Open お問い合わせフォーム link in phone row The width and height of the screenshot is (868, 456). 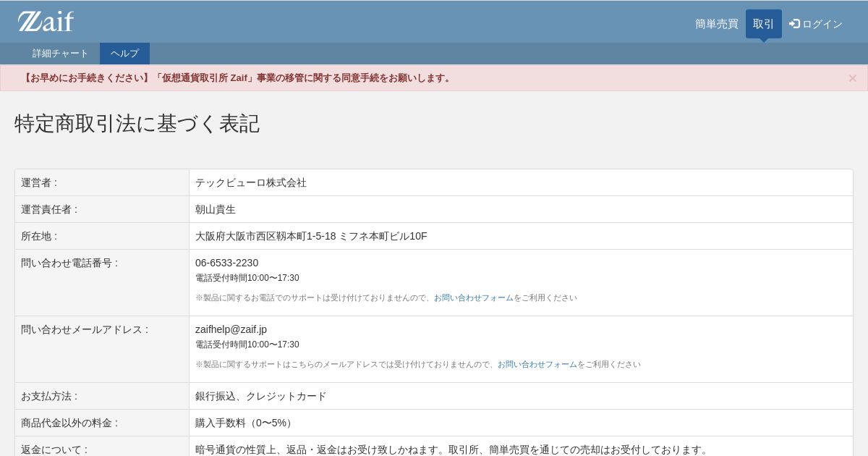tap(474, 297)
